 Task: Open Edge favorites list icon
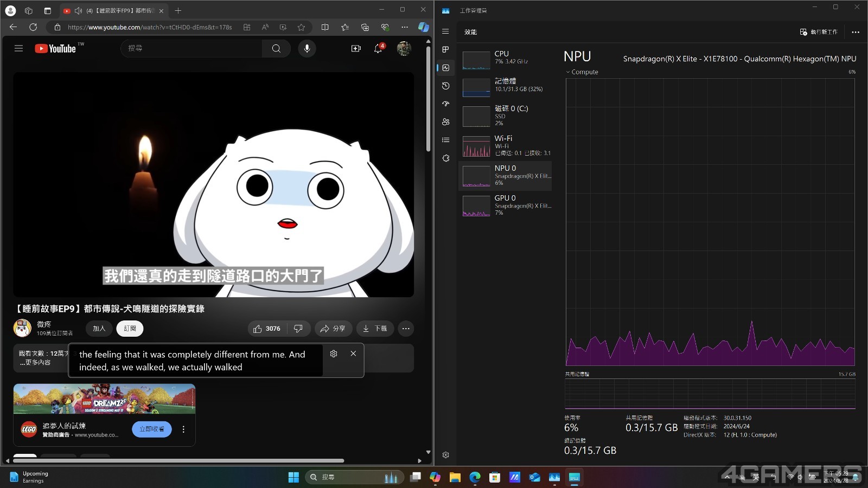tap(345, 27)
